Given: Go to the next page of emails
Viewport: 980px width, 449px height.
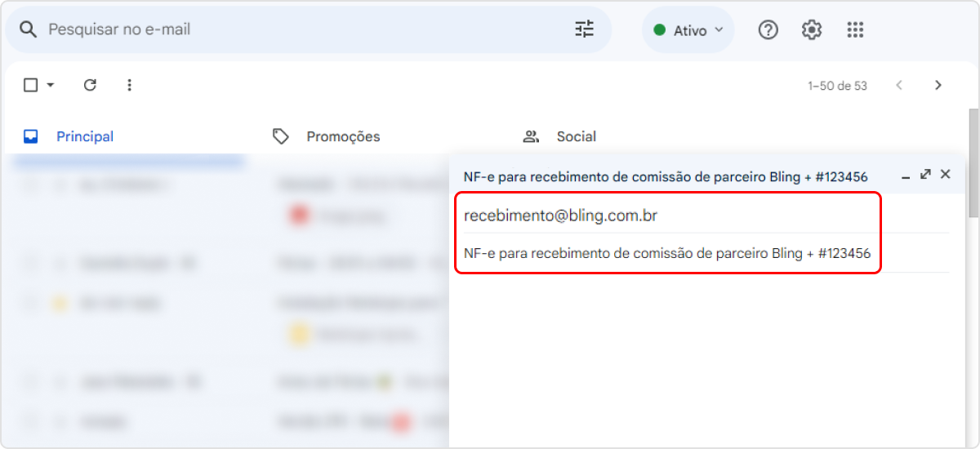Looking at the screenshot, I should pyautogui.click(x=938, y=85).
